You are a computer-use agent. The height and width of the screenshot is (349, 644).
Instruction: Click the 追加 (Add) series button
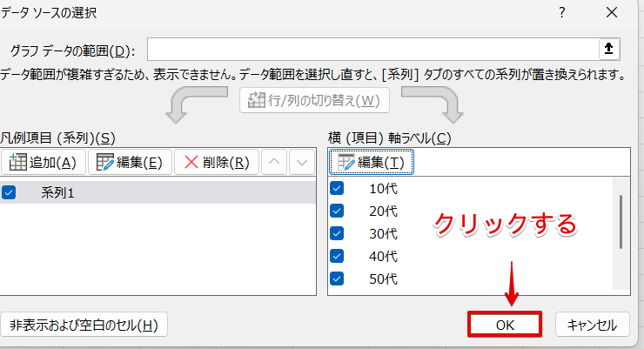click(x=44, y=162)
